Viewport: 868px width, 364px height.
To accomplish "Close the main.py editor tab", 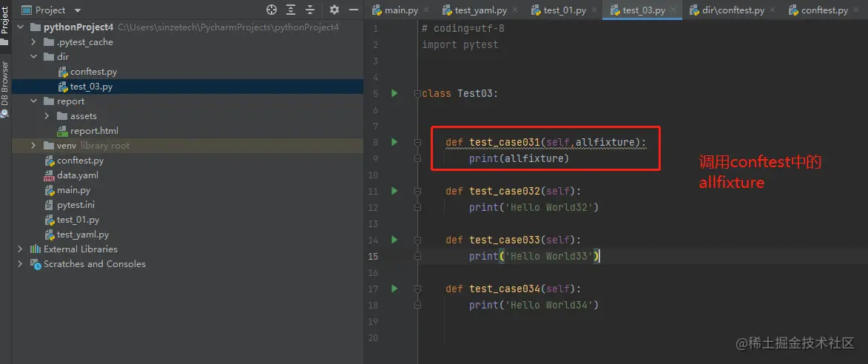I will (426, 10).
